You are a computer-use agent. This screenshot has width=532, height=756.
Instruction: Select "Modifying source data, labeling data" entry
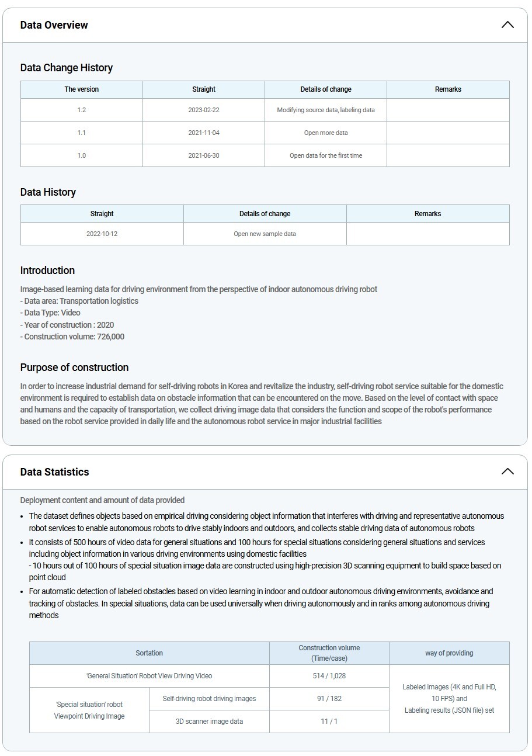pos(326,110)
